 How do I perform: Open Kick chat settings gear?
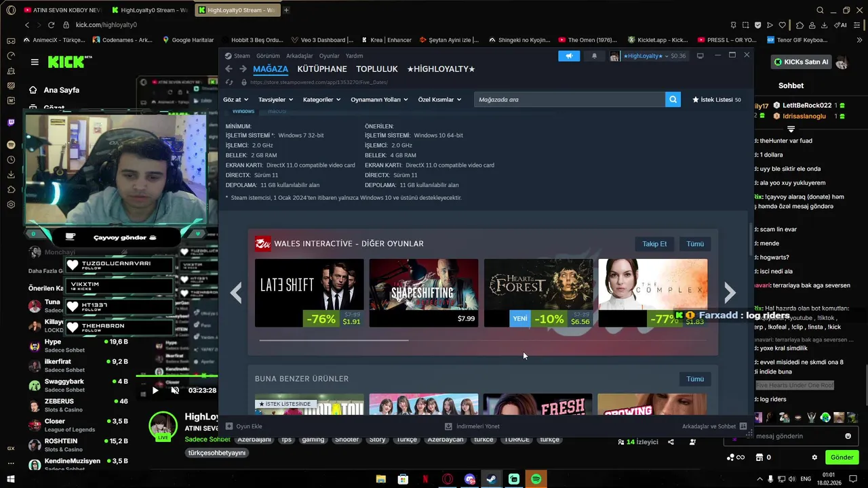tap(814, 457)
